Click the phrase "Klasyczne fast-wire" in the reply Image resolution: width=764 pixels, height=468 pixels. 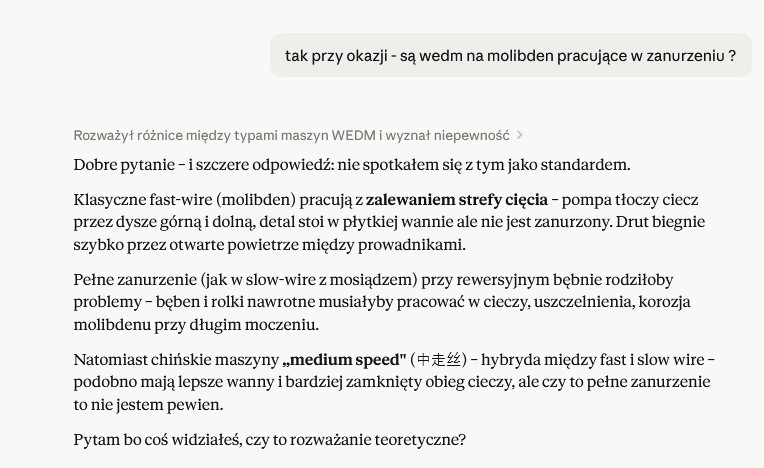click(143, 200)
